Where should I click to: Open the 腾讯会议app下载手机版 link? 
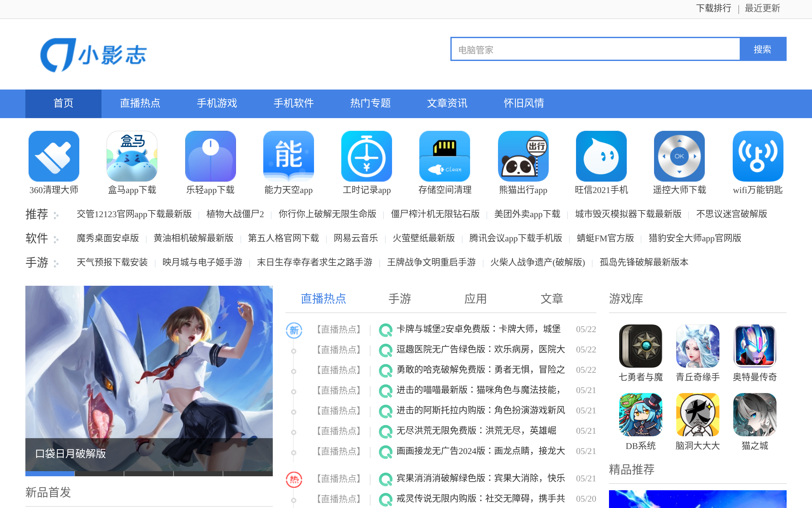(x=516, y=238)
